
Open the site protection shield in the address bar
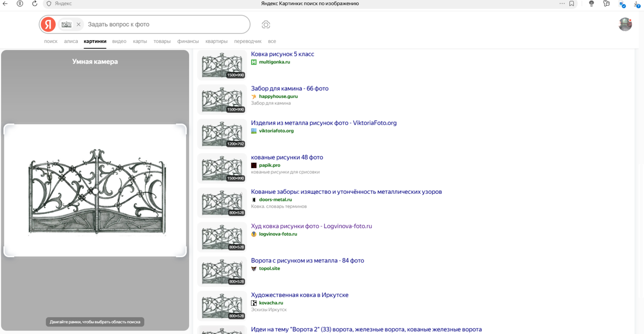49,3
